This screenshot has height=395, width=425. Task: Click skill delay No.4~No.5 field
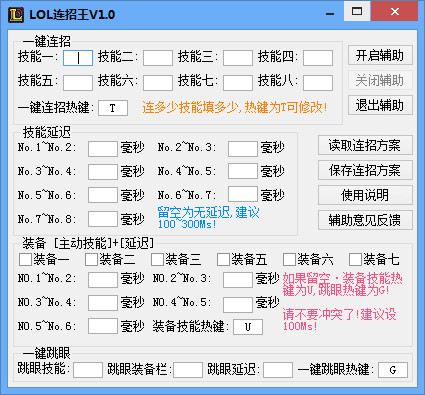[x=243, y=171]
